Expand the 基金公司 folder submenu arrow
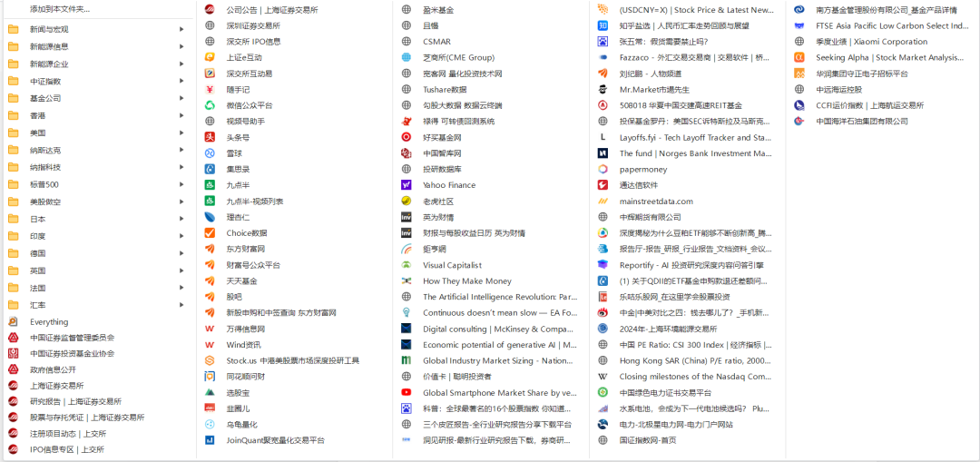The image size is (980, 462). 181,98
